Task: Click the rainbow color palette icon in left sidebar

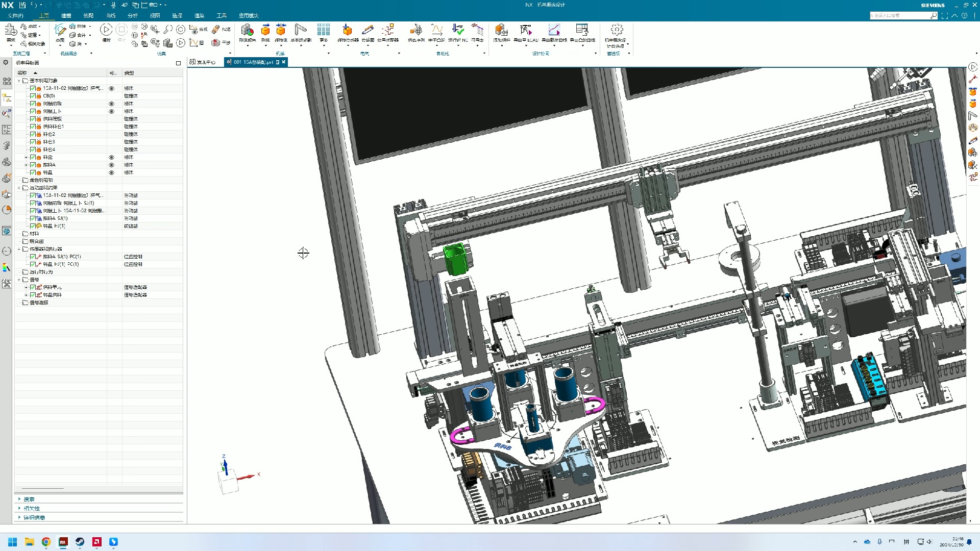Action: [7, 268]
